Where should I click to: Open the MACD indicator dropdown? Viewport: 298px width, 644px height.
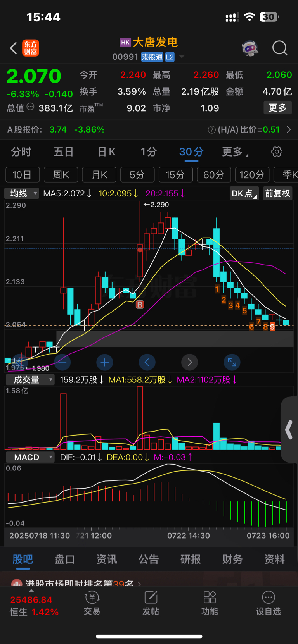click(30, 457)
